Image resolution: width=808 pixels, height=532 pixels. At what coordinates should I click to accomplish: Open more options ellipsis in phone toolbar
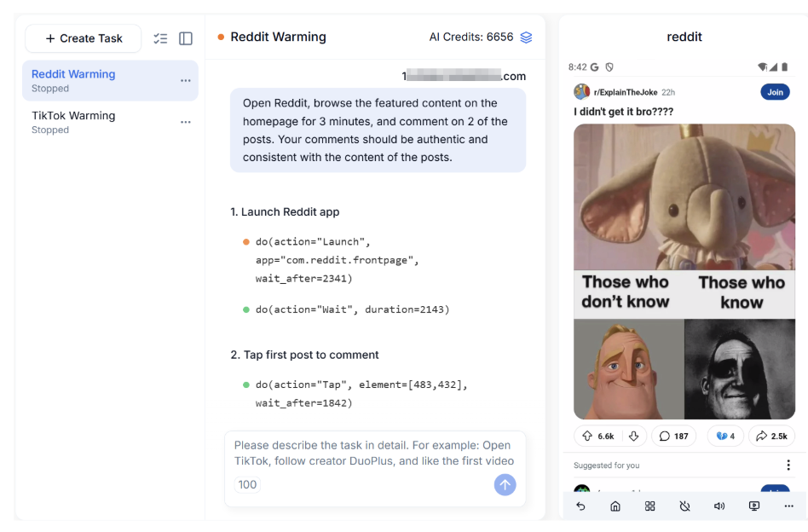point(788,506)
